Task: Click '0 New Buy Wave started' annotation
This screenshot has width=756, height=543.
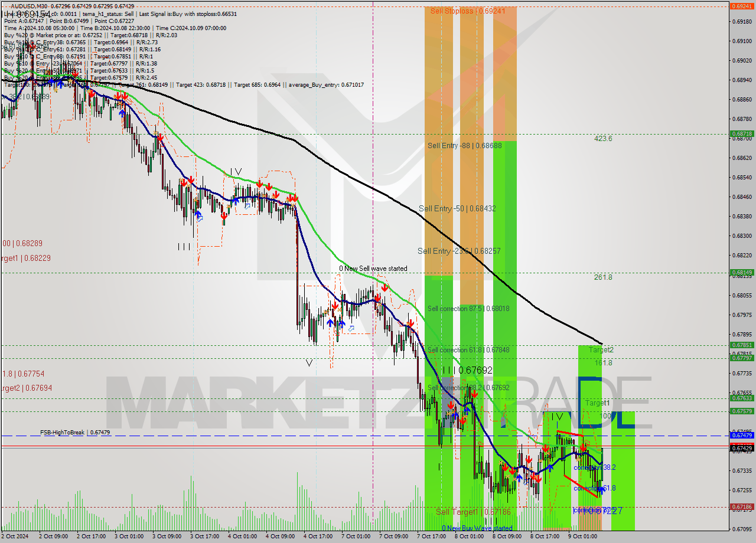Action: 477,528
